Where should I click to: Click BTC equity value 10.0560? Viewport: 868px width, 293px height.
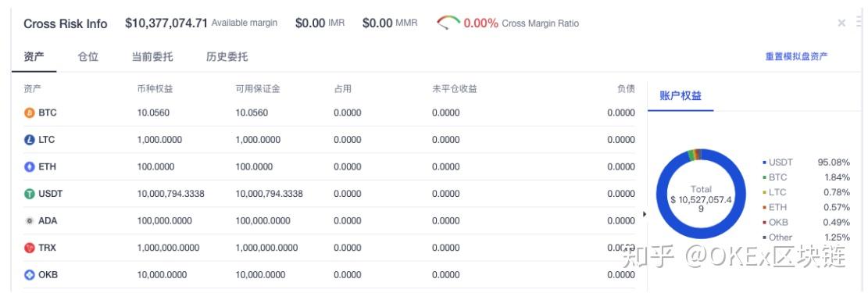pyautogui.click(x=153, y=113)
